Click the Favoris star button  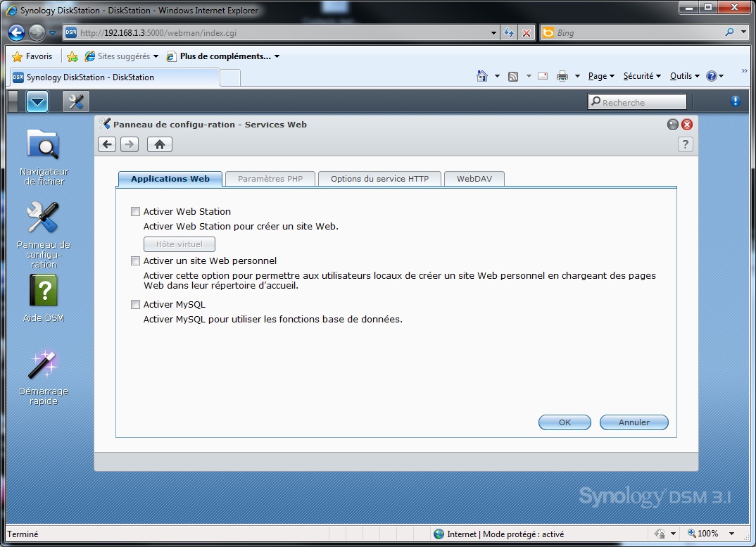[x=32, y=56]
